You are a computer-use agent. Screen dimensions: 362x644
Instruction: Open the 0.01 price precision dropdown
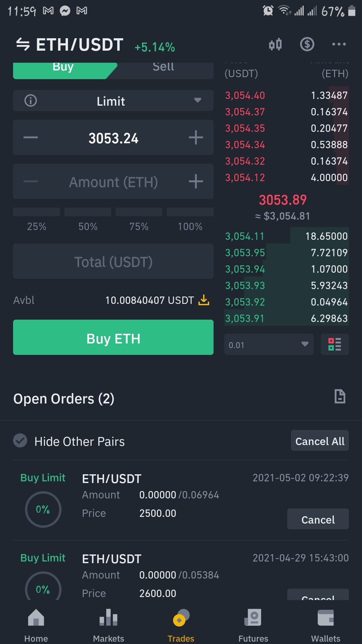coord(269,344)
